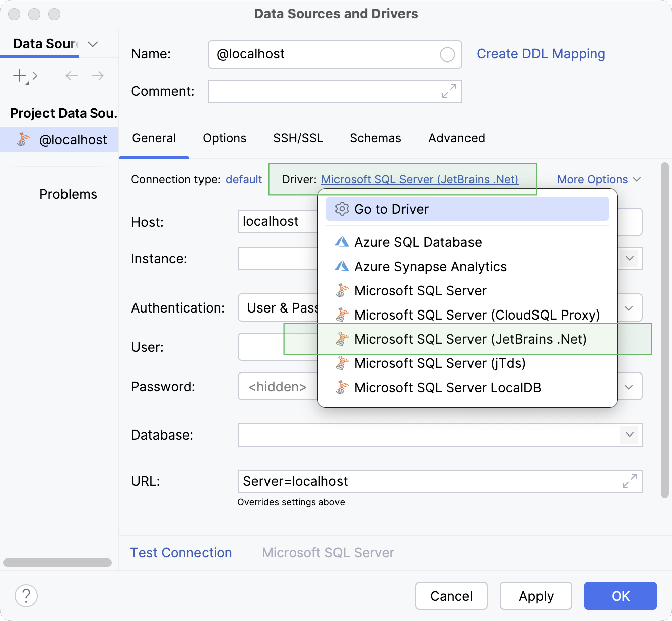Expand the URL field editor icon
Viewport: 672px width, 621px height.
tap(629, 481)
